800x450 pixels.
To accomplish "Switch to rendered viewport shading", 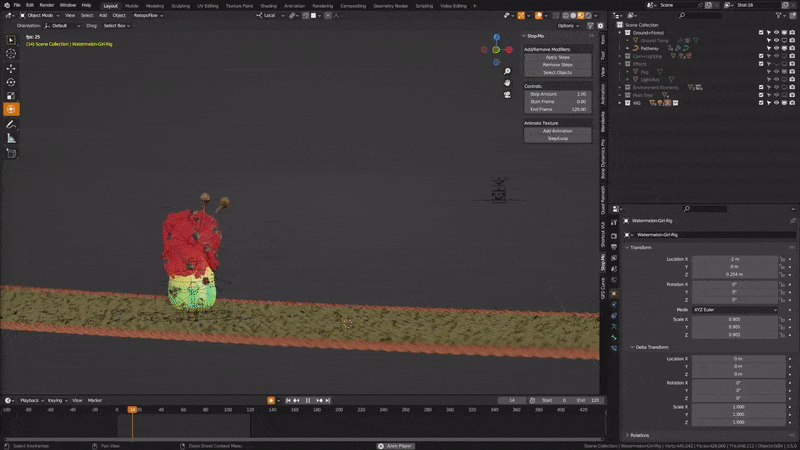I will pos(588,16).
